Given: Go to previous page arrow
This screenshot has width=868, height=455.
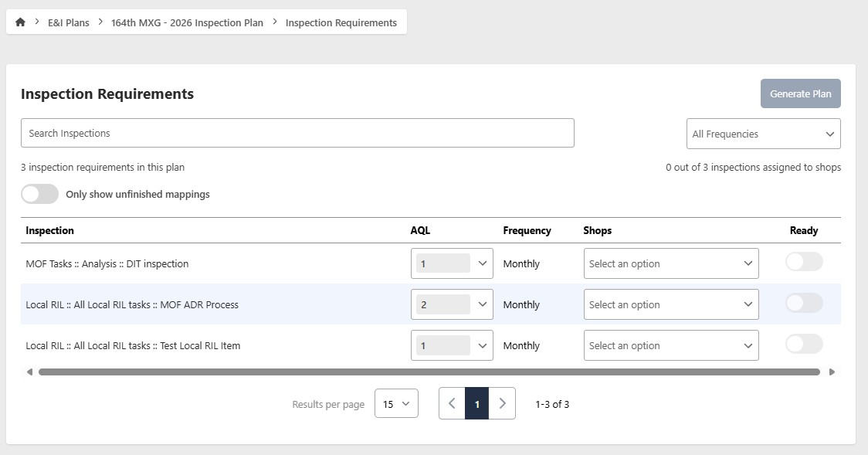Looking at the screenshot, I should [x=452, y=403].
